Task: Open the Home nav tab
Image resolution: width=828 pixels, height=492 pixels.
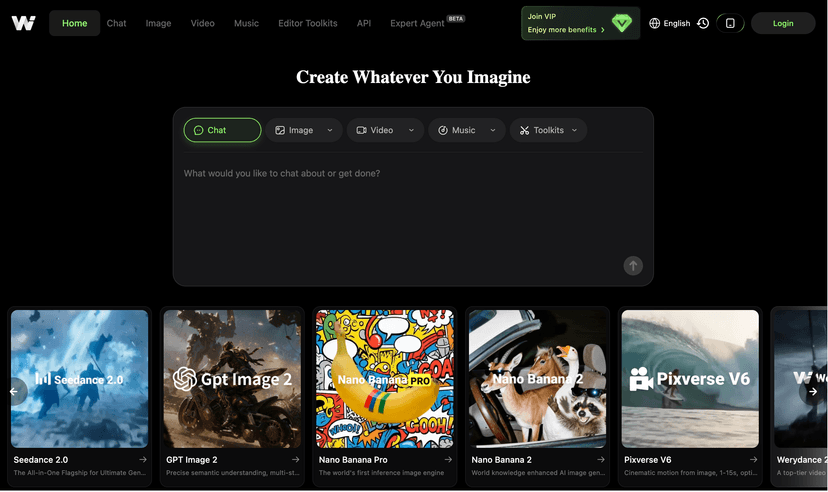Action: [x=74, y=23]
